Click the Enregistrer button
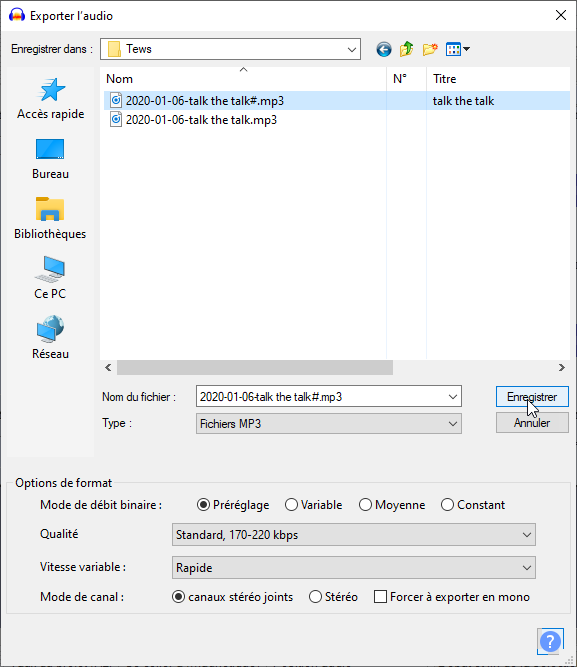This screenshot has width=577, height=667. (x=532, y=397)
